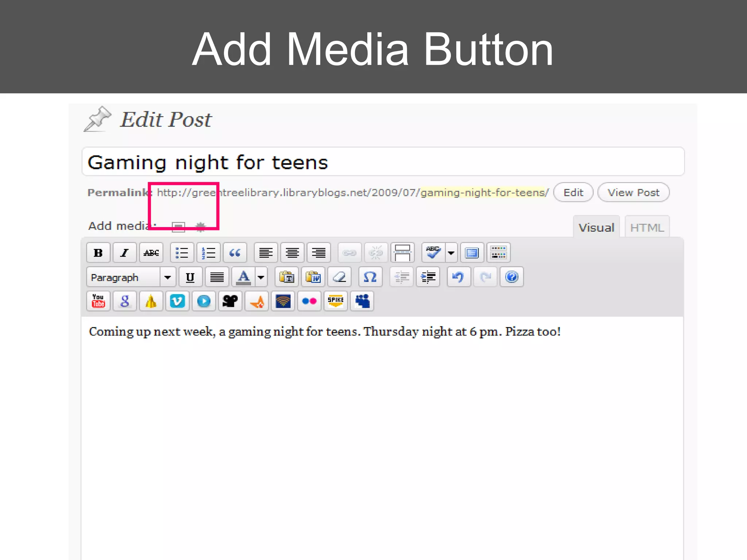Open the editor help
Screen dimensions: 747x560
coord(512,277)
